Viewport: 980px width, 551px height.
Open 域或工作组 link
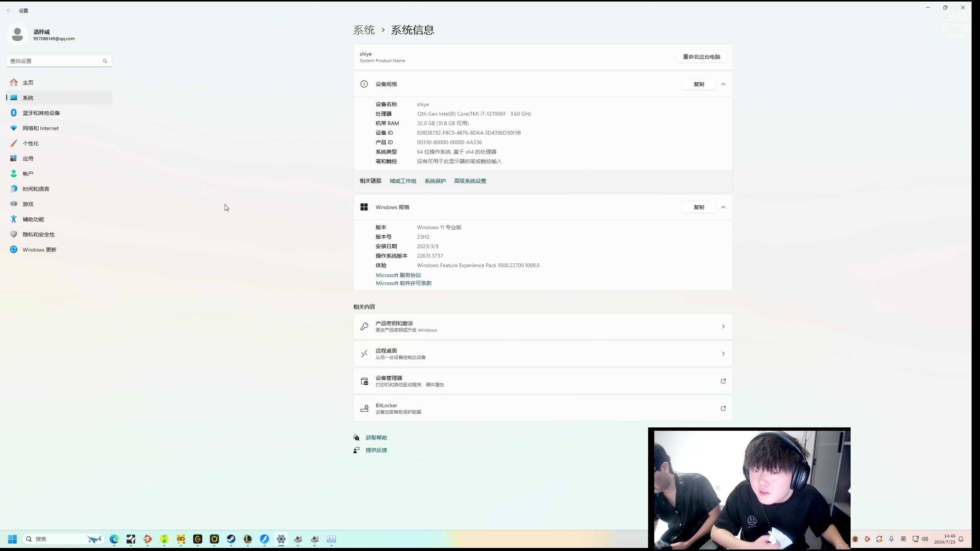coord(403,181)
